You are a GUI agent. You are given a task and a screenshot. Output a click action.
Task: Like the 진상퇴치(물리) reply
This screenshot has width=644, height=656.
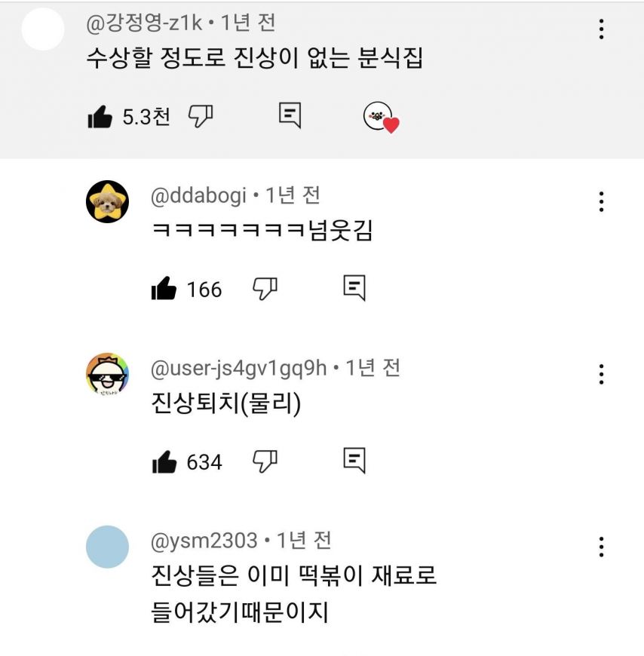click(x=164, y=461)
